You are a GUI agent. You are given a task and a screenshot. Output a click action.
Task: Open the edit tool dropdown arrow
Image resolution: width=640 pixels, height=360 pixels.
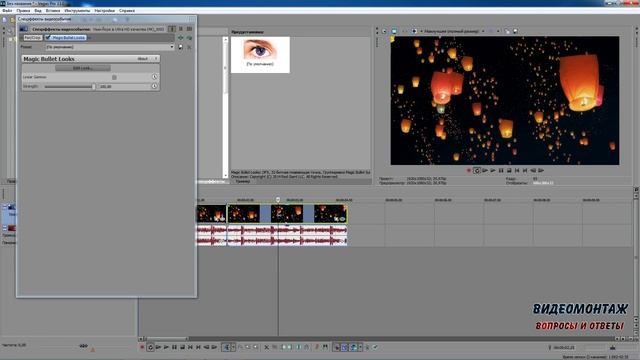(x=233, y=347)
